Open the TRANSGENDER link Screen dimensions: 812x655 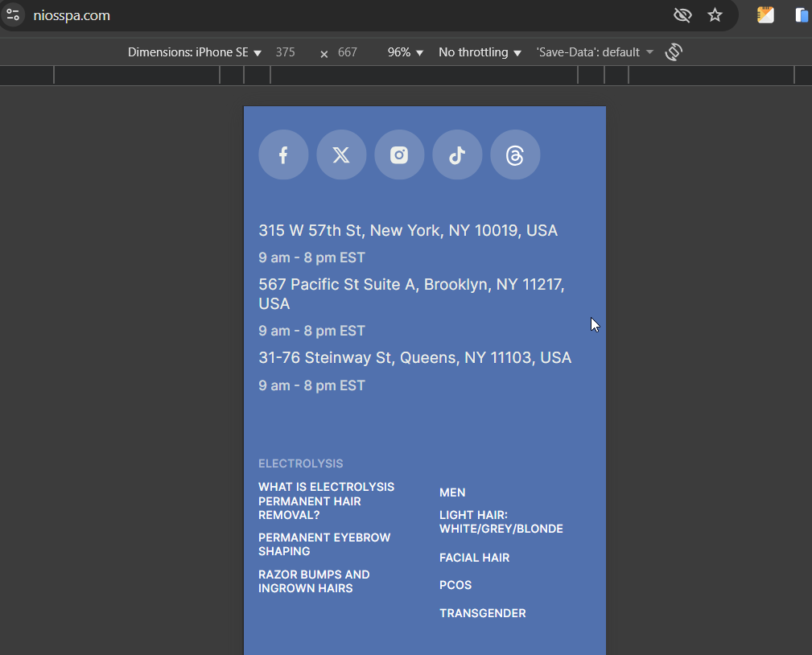click(483, 613)
